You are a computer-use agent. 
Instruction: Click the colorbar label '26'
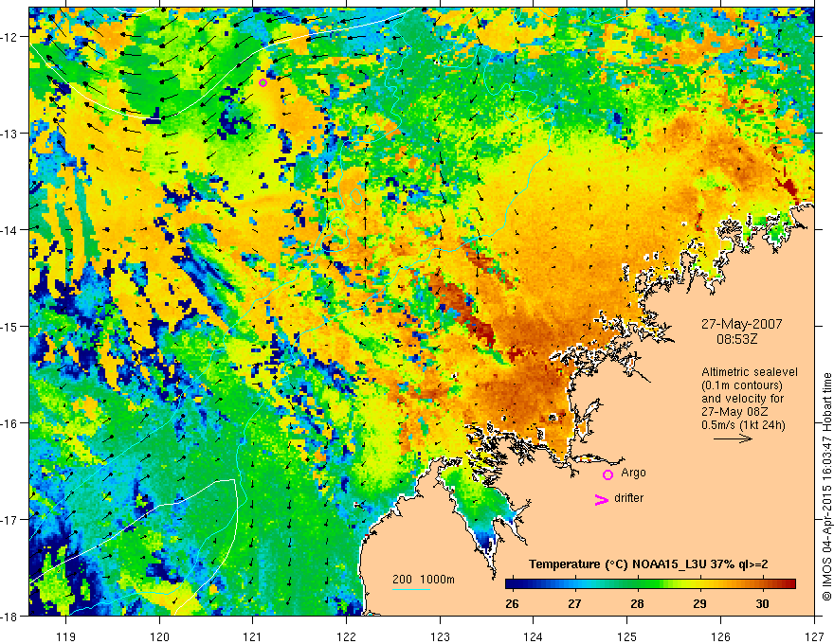[512, 603]
